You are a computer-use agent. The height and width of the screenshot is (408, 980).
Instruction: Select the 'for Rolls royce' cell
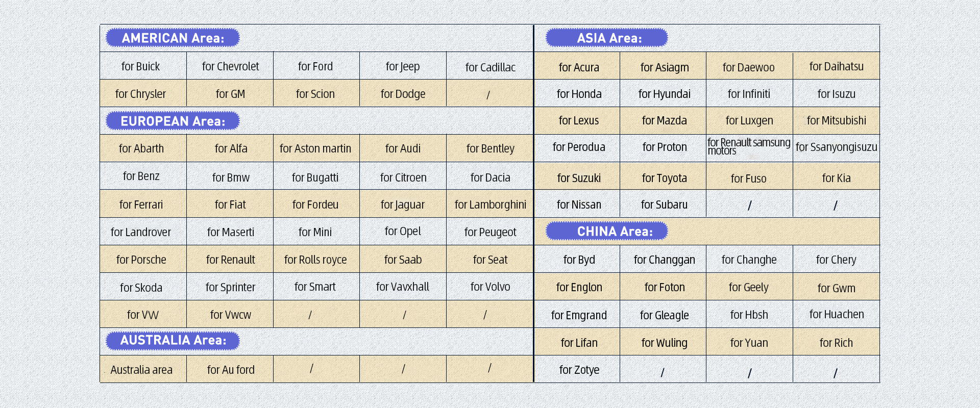316,259
